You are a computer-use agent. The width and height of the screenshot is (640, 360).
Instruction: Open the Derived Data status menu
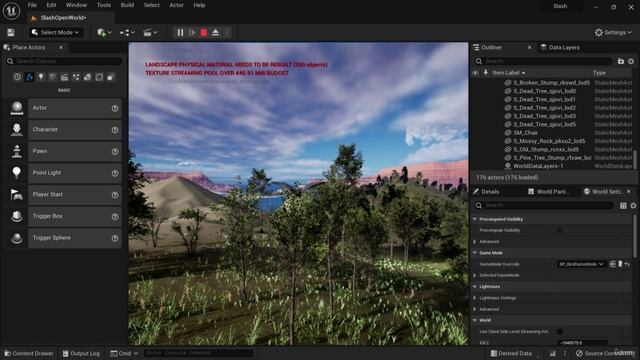click(x=511, y=353)
